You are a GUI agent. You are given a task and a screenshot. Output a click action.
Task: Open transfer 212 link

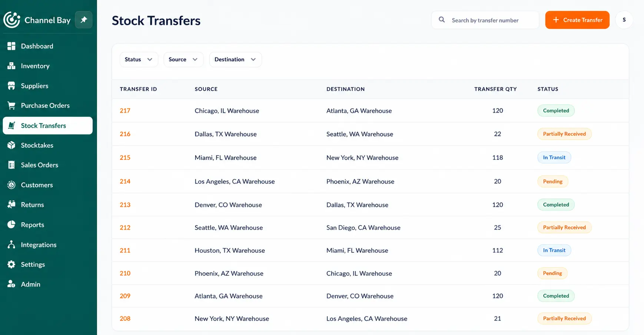point(125,228)
